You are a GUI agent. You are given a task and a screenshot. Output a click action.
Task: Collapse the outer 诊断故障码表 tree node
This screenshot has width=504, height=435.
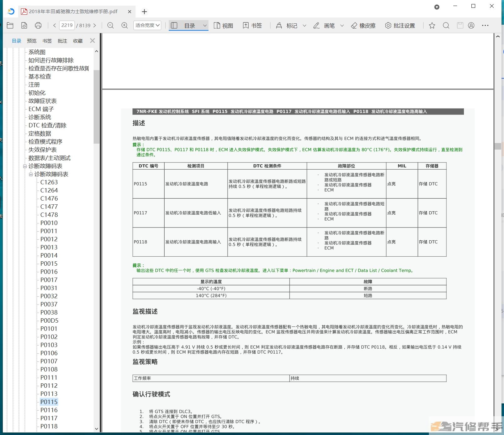point(25,166)
